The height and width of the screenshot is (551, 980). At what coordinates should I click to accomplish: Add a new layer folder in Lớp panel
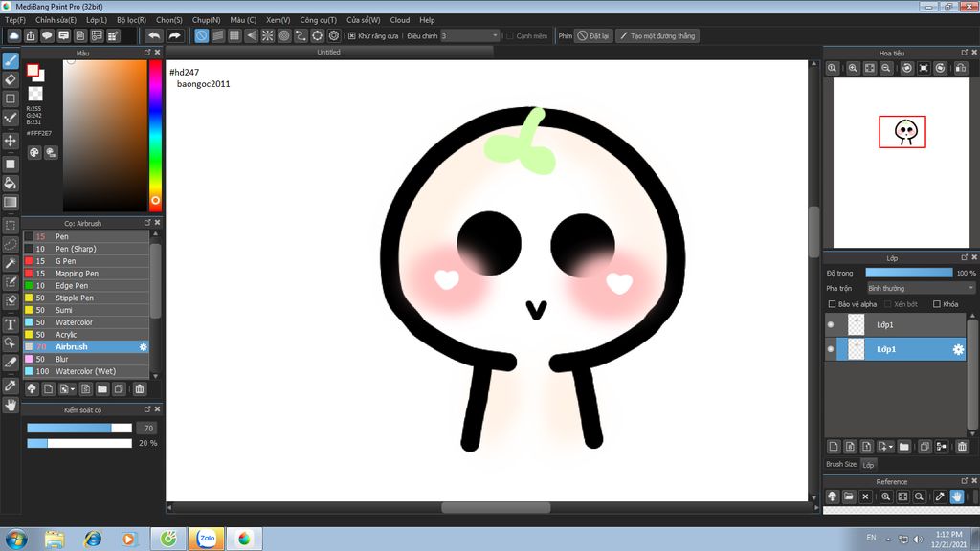pyautogui.click(x=903, y=446)
